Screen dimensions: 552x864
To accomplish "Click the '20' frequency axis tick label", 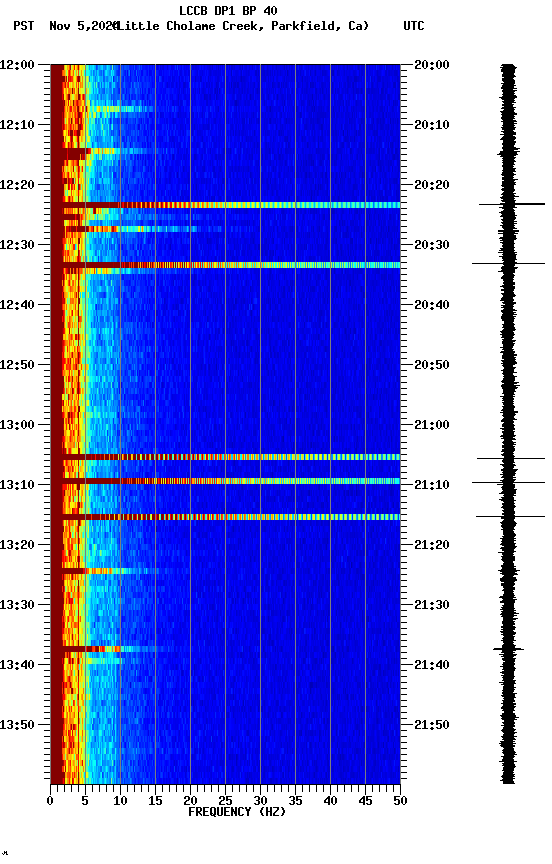I will (x=190, y=801).
